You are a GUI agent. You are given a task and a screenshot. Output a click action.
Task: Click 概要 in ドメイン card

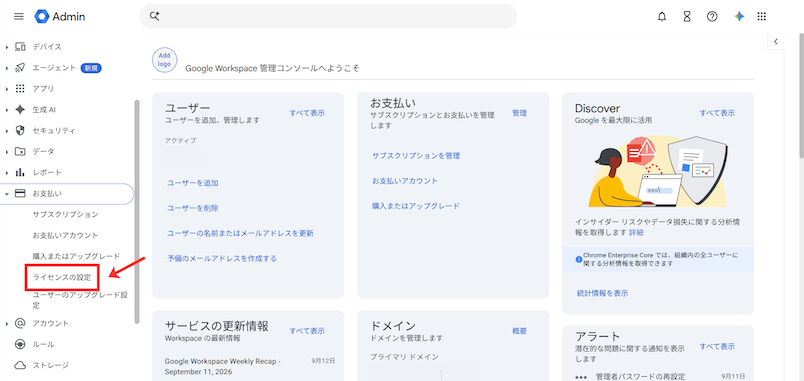519,331
